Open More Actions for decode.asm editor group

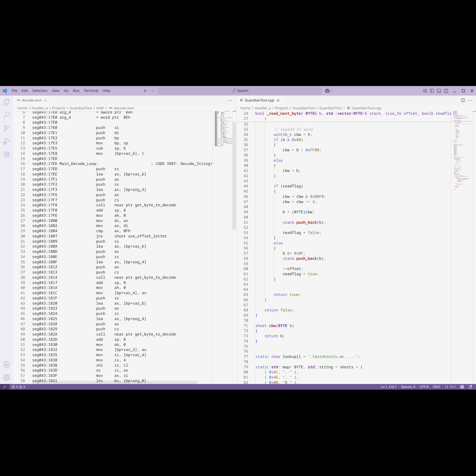coord(230,100)
